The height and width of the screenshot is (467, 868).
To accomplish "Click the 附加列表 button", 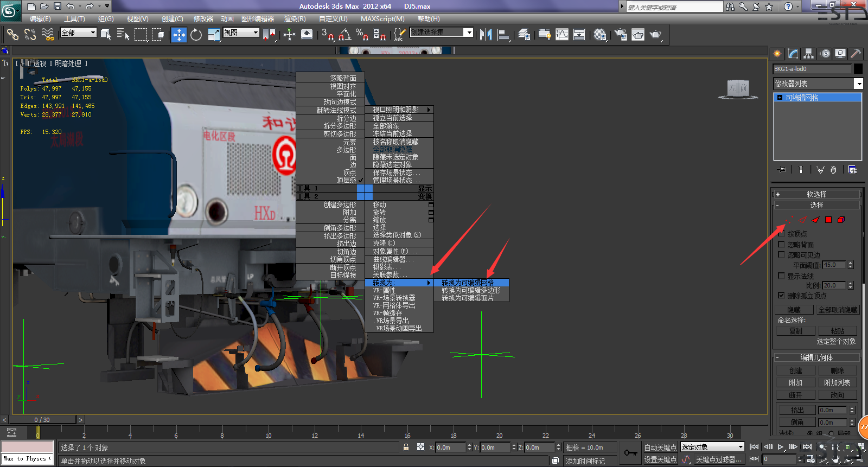I will point(837,382).
